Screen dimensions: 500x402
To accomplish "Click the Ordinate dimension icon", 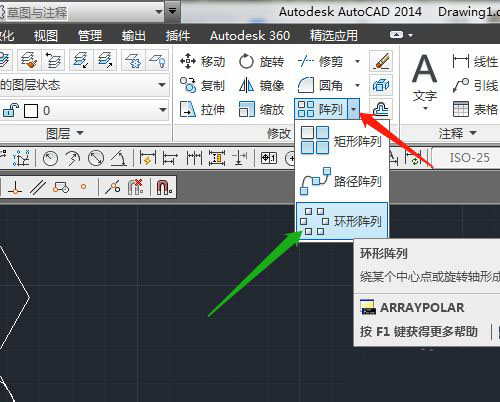I will click(x=22, y=158).
